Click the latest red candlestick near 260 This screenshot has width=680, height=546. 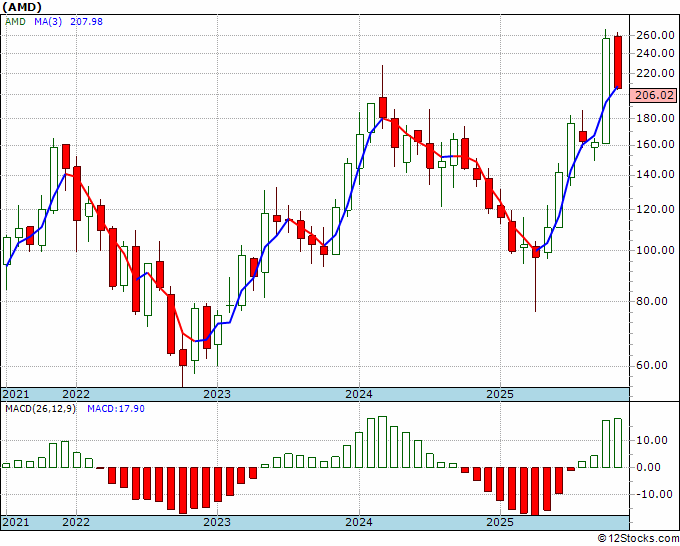618,61
